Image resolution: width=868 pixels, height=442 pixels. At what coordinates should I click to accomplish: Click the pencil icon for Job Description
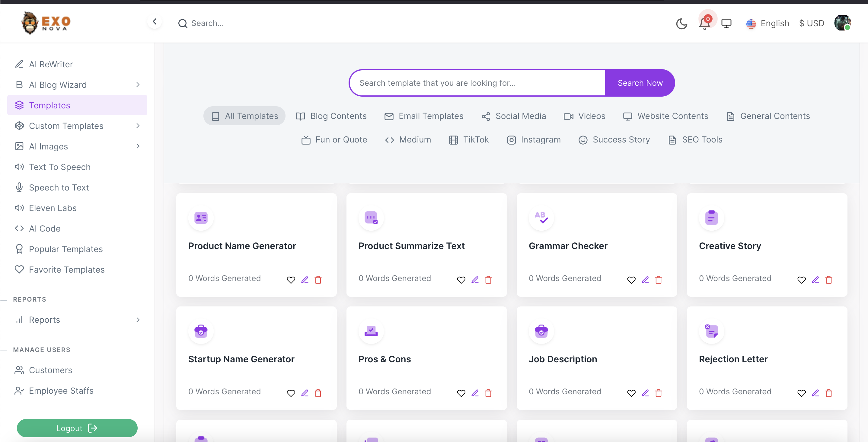click(645, 393)
